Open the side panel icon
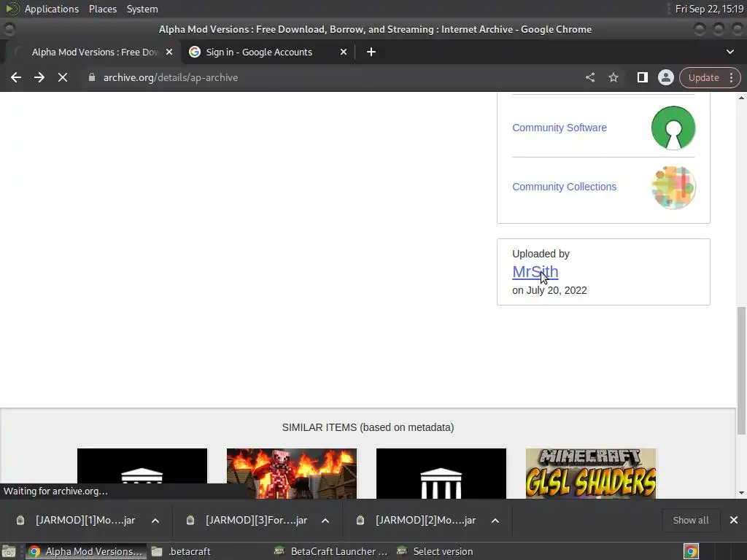 642,77
